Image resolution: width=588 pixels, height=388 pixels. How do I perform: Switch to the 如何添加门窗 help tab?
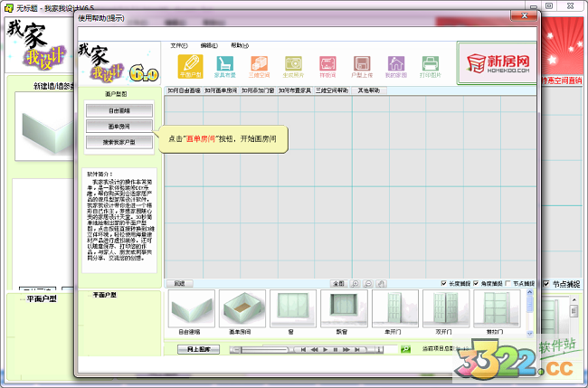click(x=258, y=90)
